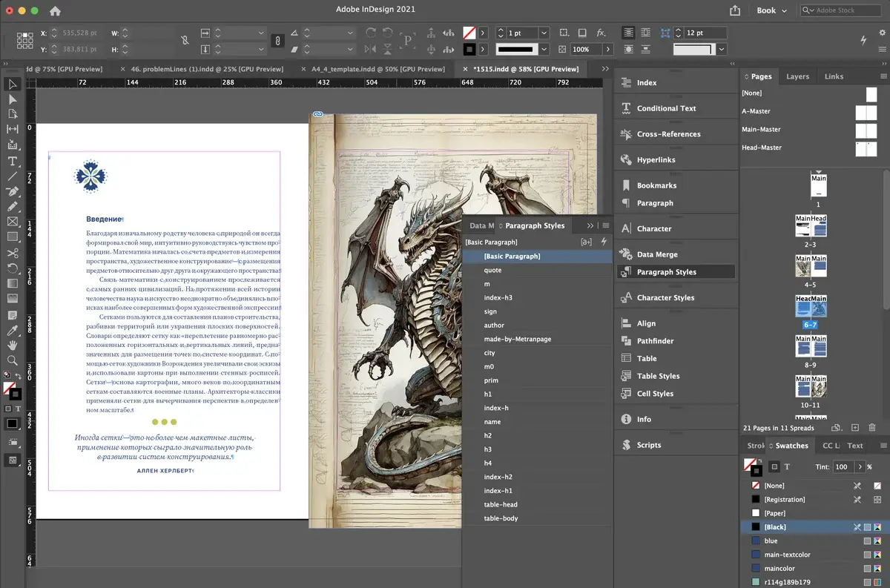Select the Direct Selection tool

pos(12,99)
